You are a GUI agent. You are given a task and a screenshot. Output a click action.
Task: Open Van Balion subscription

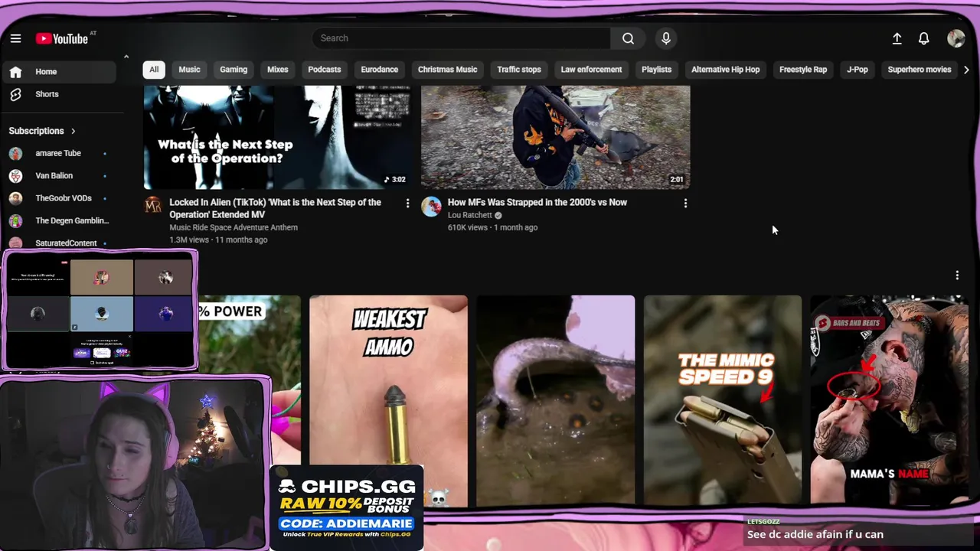[x=59, y=176]
